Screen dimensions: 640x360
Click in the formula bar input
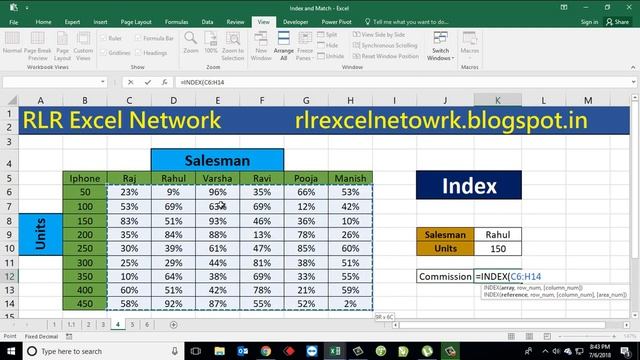click(402, 82)
